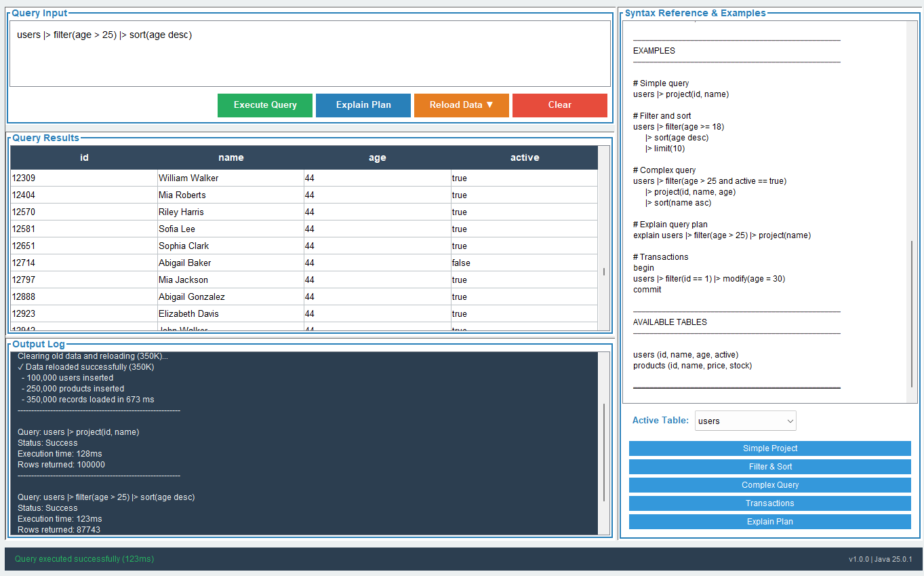
Task: Click the Explain Plan button next to Execute Query
Action: pyautogui.click(x=363, y=105)
